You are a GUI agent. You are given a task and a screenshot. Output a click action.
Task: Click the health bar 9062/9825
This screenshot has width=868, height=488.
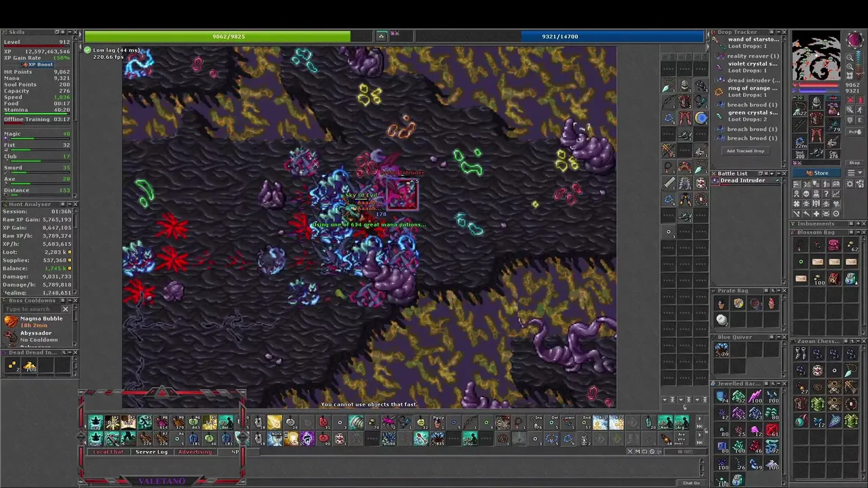click(x=229, y=37)
